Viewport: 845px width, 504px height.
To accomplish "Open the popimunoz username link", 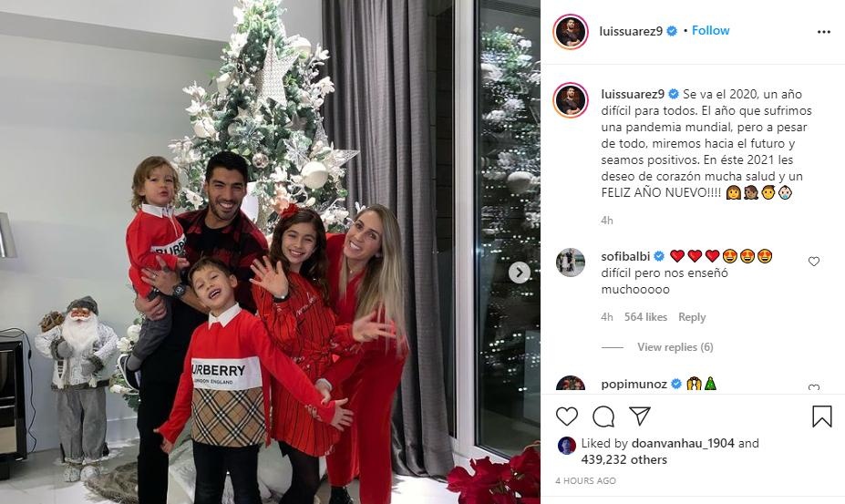I will click(x=634, y=385).
